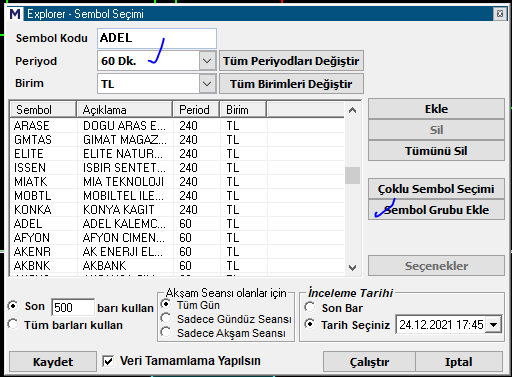
Task: Click the Çalıştır button
Action: click(369, 362)
